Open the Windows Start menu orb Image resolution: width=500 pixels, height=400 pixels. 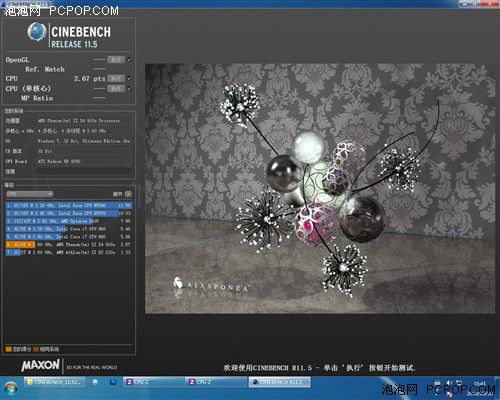10,389
